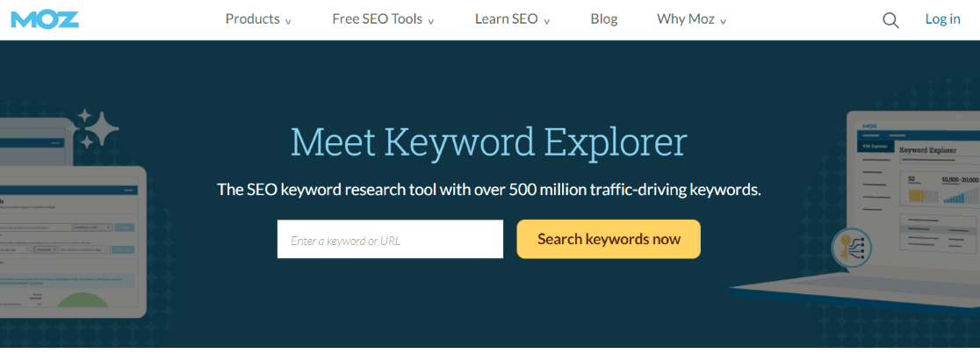Open the search magnifier icon
Image resolution: width=980 pixels, height=361 pixels.
coord(890,20)
